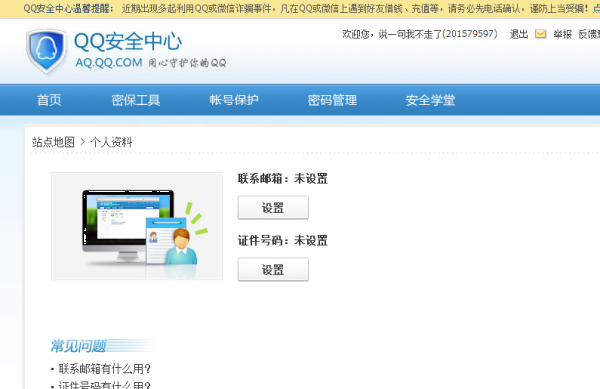Viewport: 600px width, 389px height.
Task: Click 设置 button under 证件号码
Action: click(x=273, y=270)
